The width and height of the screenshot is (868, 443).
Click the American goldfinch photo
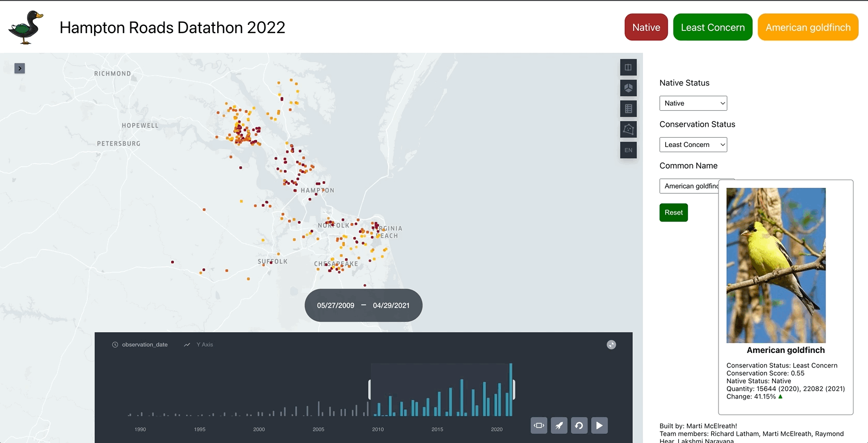776,265
